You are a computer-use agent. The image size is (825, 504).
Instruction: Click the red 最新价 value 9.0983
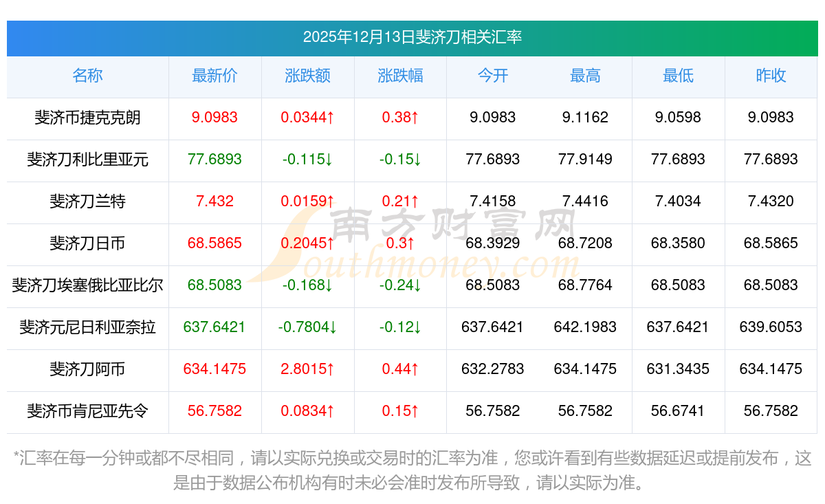click(x=214, y=118)
